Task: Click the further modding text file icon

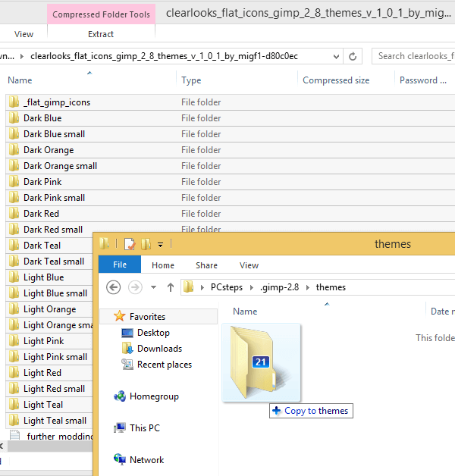Action: pos(14,435)
